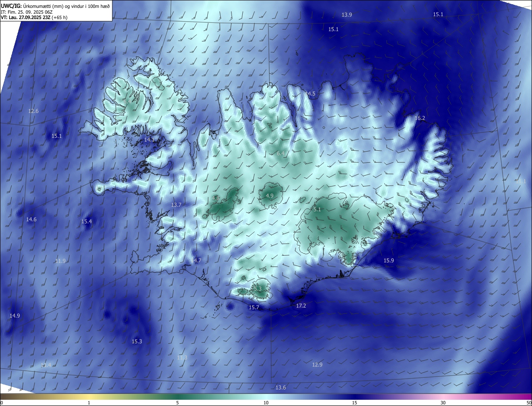
Task: Click colorbar tick label 30
Action: (443, 403)
